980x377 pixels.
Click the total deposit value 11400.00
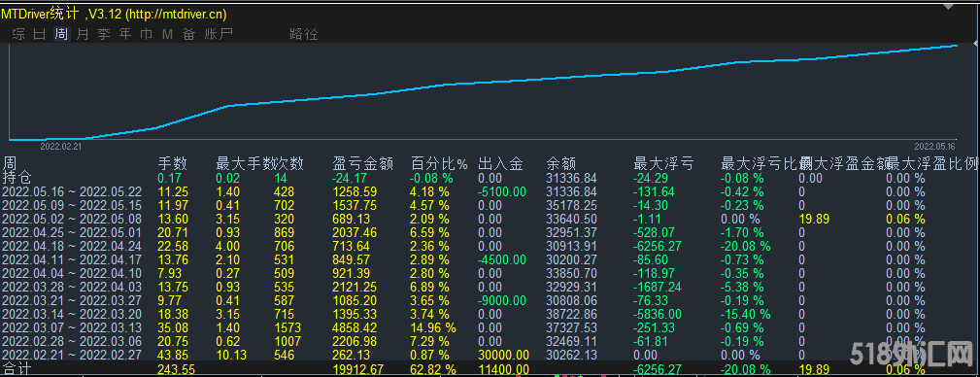click(x=504, y=369)
